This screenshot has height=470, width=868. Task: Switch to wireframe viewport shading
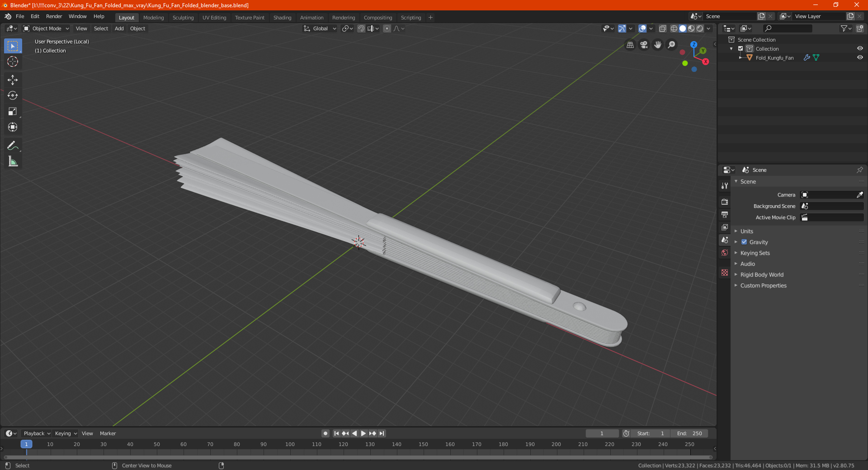coord(674,28)
